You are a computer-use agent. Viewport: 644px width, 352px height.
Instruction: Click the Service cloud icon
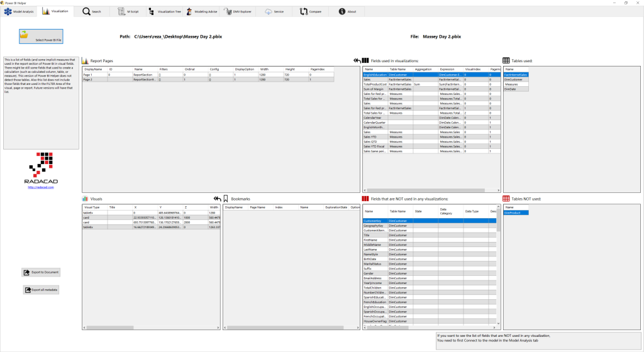(269, 11)
